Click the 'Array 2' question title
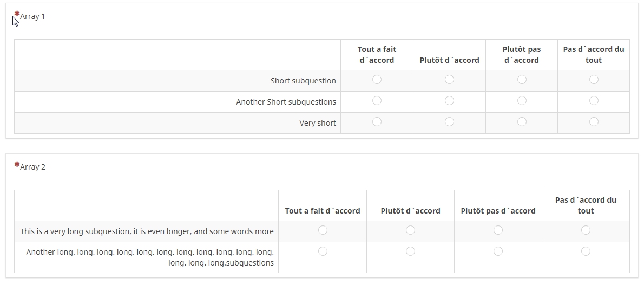 (x=32, y=167)
